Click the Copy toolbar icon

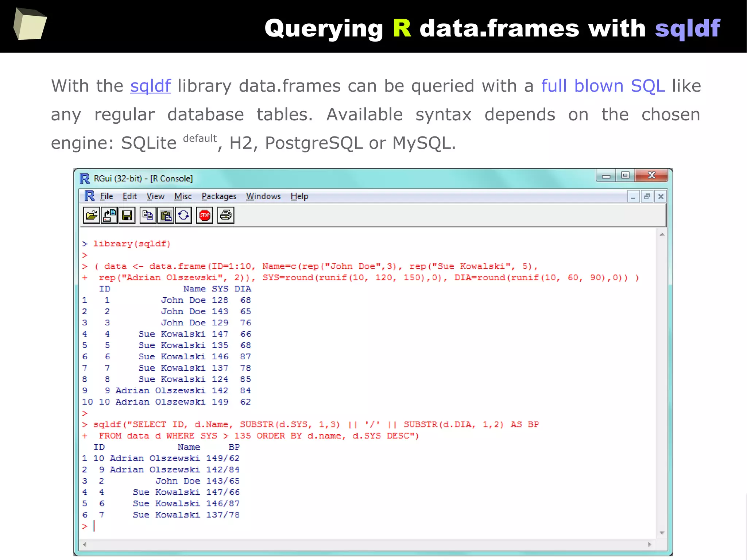[x=148, y=215]
